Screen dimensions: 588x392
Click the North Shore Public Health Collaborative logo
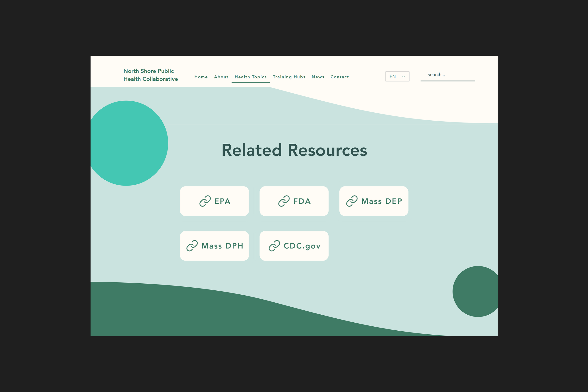click(x=151, y=75)
